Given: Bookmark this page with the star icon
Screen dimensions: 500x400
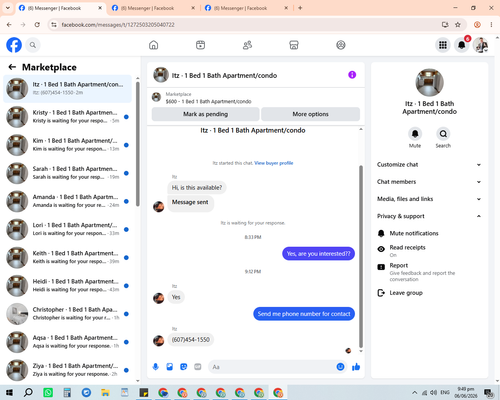Looking at the screenshot, I should pyautogui.click(x=458, y=25).
